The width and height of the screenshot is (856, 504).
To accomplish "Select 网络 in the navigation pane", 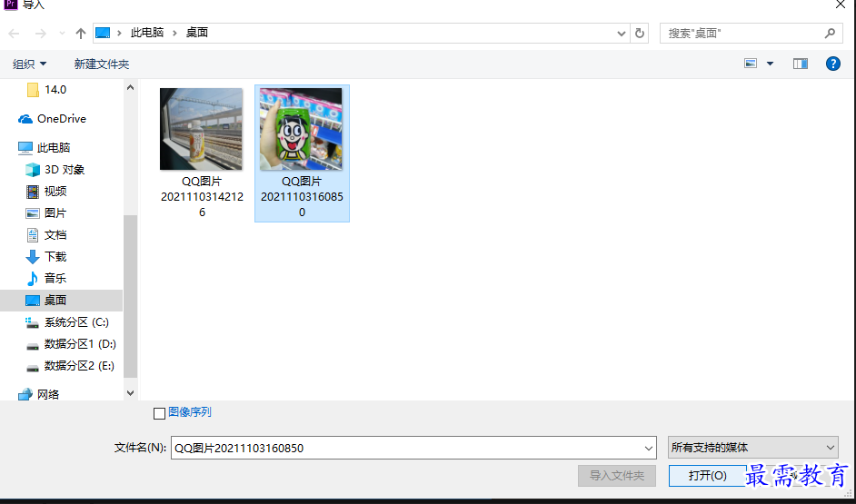I will 39,394.
